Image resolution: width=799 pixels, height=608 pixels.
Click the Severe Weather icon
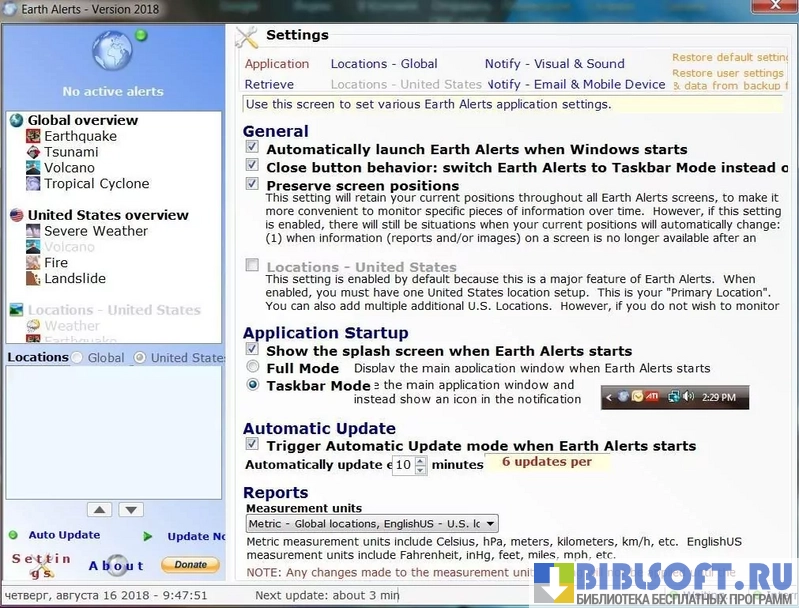pos(34,232)
